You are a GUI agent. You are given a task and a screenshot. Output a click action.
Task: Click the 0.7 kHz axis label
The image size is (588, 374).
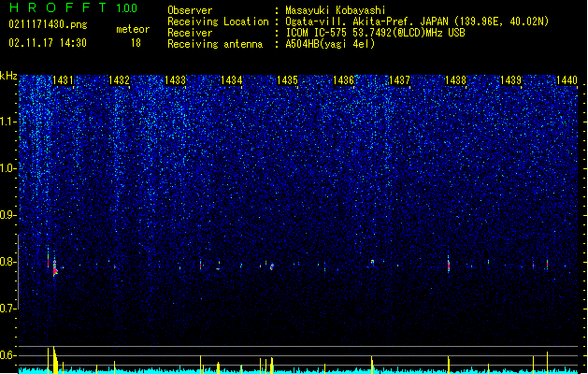[x=8, y=309]
